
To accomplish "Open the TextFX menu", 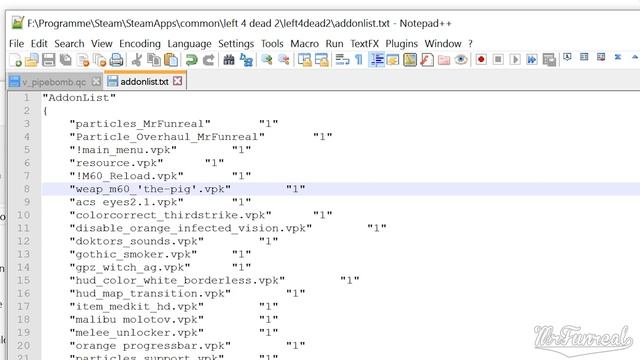I will [364, 44].
